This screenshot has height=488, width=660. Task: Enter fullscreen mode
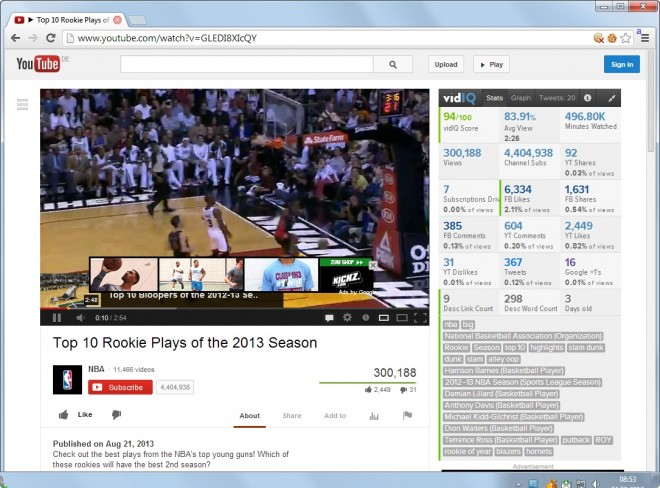(420, 317)
